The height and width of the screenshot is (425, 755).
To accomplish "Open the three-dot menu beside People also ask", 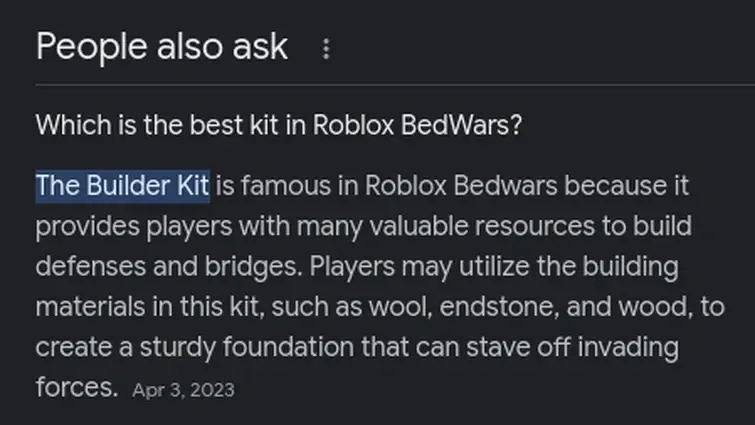I will [x=326, y=49].
